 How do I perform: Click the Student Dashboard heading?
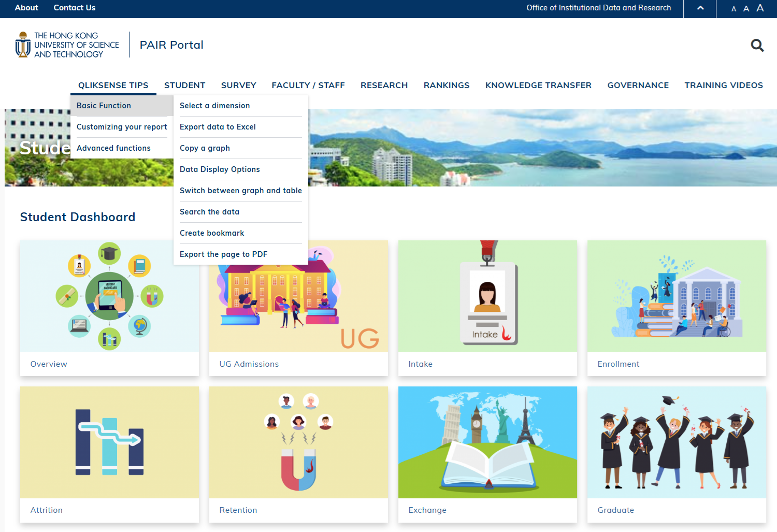pyautogui.click(x=78, y=217)
